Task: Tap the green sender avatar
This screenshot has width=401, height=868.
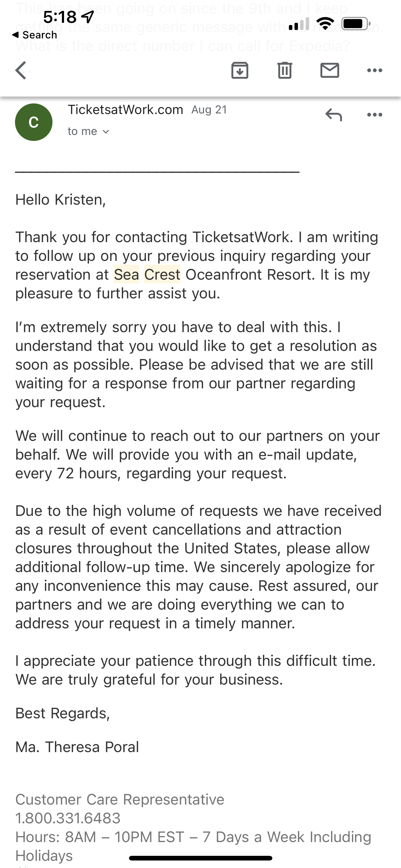Action: pos(34,122)
